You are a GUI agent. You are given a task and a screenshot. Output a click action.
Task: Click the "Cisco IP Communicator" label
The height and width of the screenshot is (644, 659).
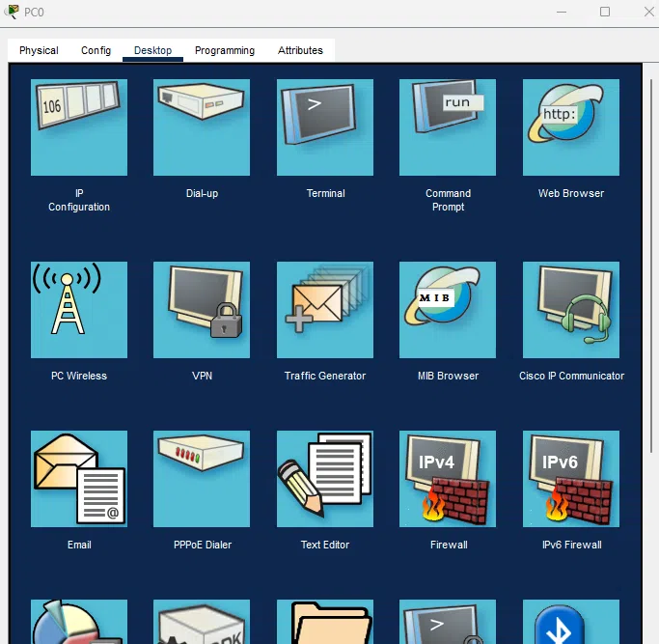(x=571, y=376)
